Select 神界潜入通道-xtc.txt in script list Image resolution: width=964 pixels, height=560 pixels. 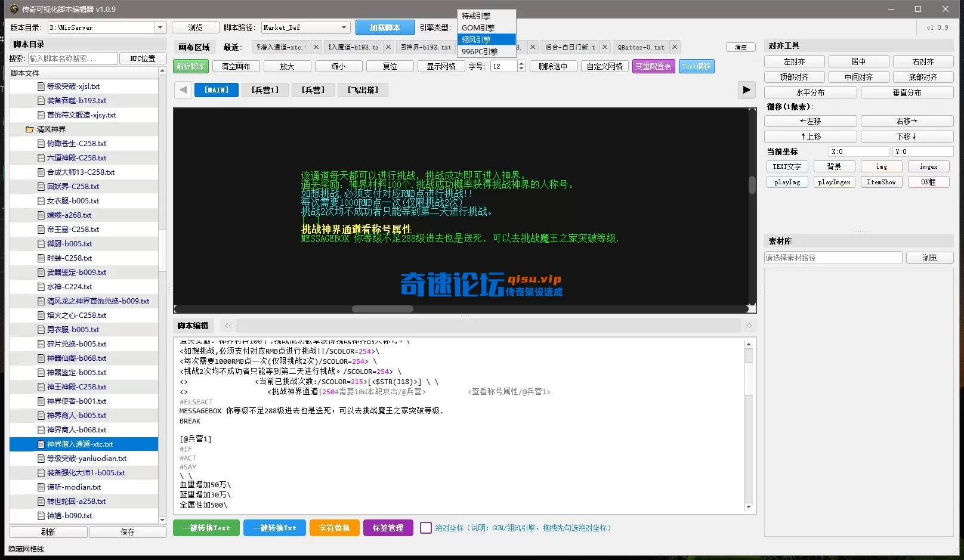(x=84, y=444)
